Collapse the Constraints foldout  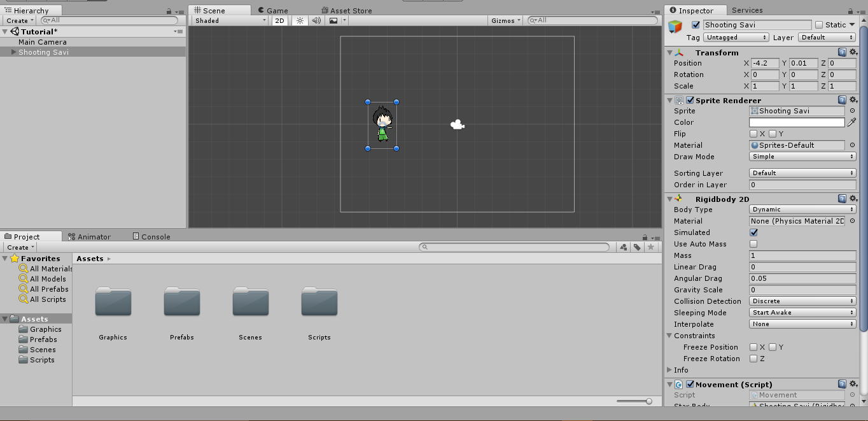669,336
